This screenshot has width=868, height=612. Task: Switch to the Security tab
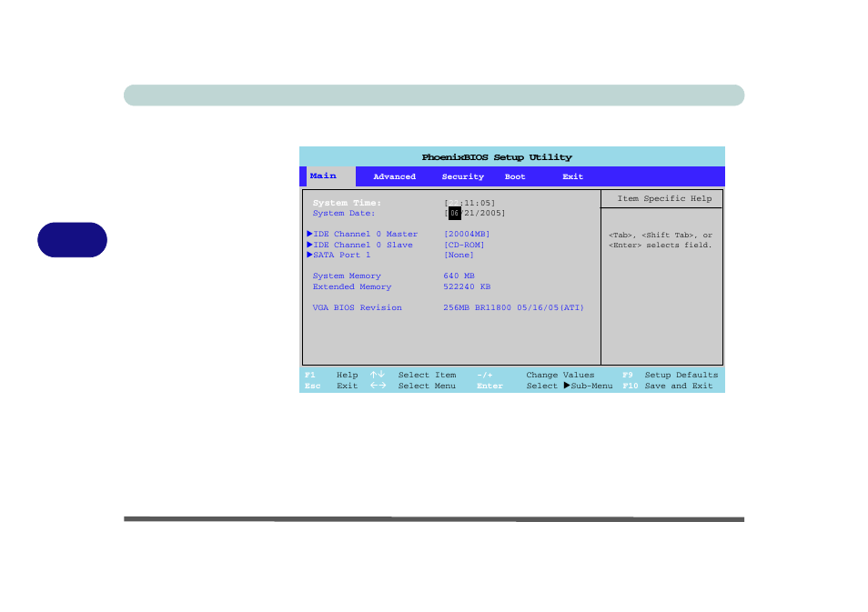tap(463, 176)
